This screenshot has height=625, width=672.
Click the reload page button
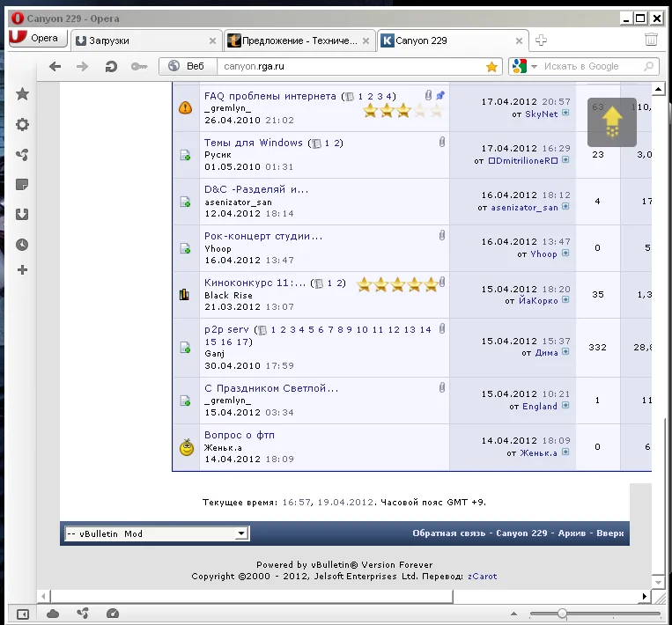point(111,66)
